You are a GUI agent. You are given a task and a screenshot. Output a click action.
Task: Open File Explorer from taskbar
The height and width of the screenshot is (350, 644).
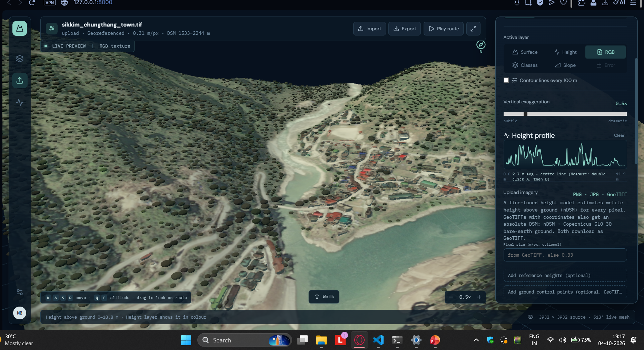tap(321, 340)
